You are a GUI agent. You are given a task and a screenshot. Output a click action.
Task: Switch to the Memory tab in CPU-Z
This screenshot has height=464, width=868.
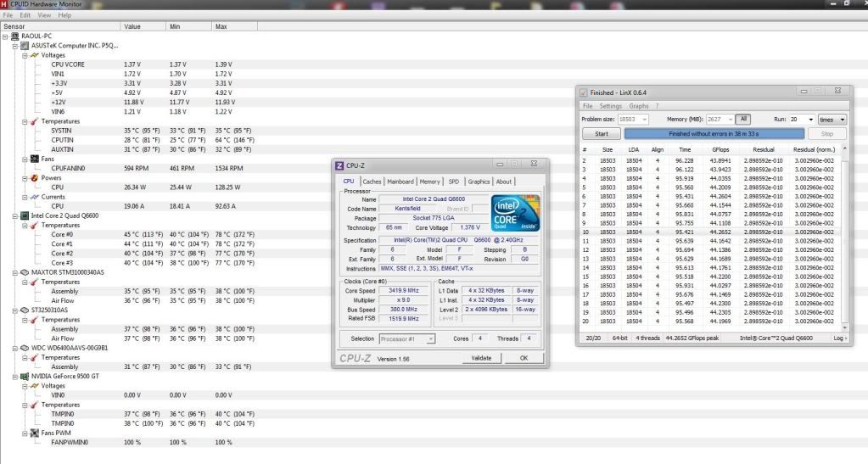click(x=429, y=182)
